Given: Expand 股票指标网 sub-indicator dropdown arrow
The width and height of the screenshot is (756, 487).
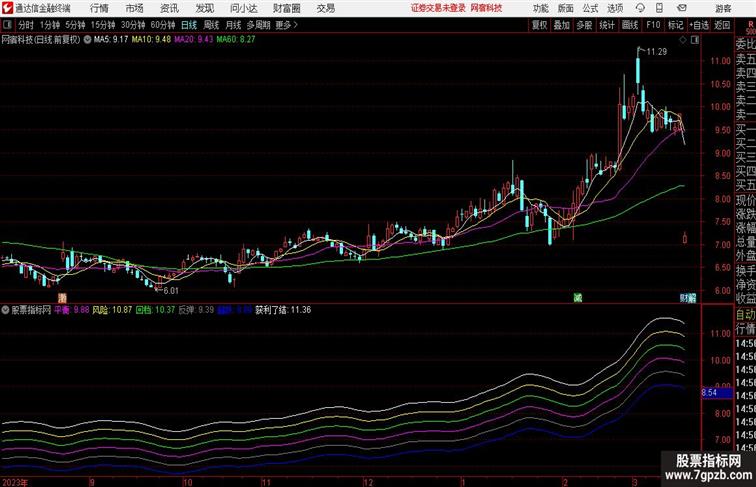Looking at the screenshot, I should pos(5,310).
